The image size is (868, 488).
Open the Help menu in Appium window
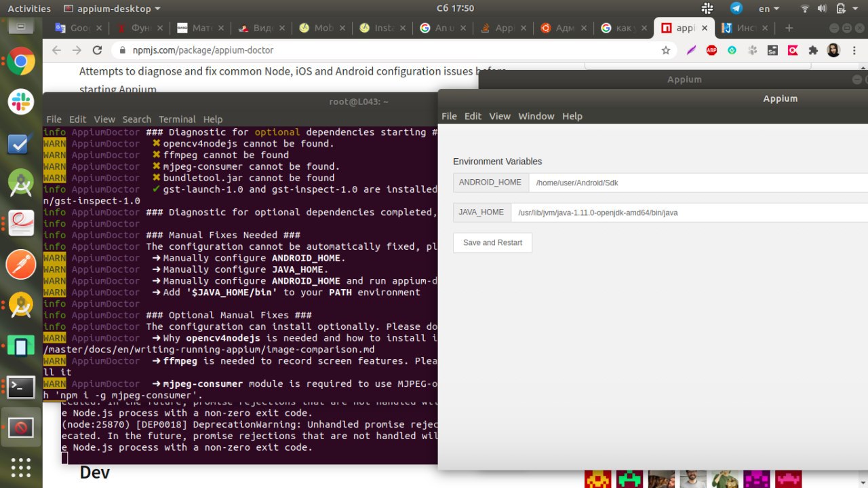click(572, 116)
